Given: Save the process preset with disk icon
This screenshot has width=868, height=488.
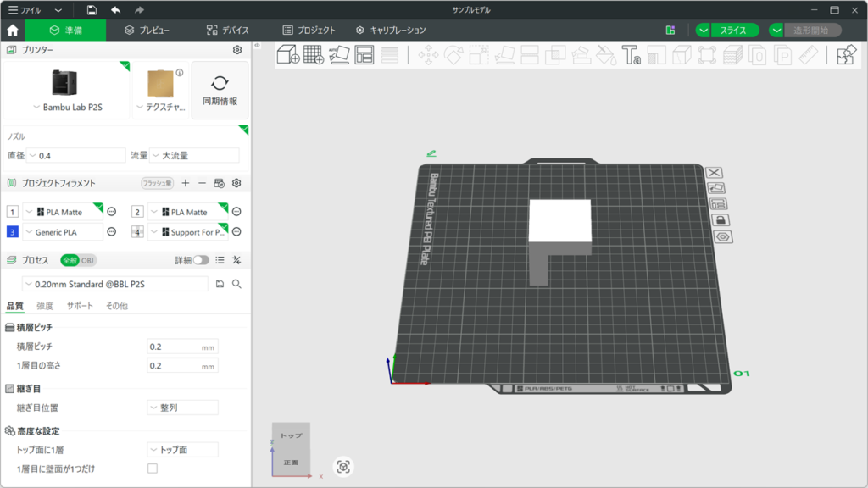Looking at the screenshot, I should pyautogui.click(x=220, y=284).
